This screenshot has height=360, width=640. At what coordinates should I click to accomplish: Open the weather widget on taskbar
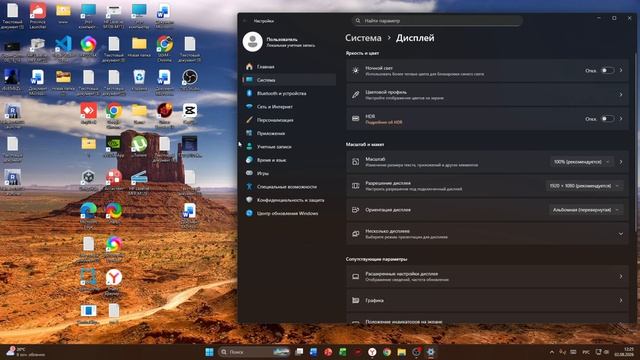pos(25,352)
